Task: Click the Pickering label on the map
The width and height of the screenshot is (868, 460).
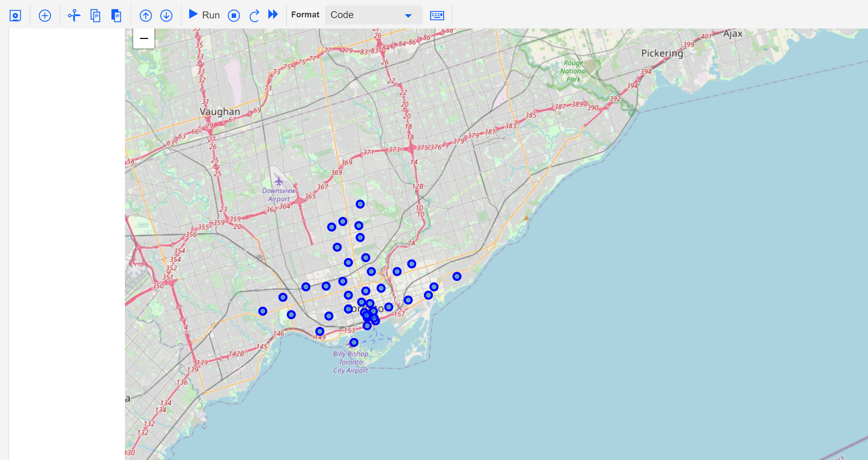Action: pos(662,53)
